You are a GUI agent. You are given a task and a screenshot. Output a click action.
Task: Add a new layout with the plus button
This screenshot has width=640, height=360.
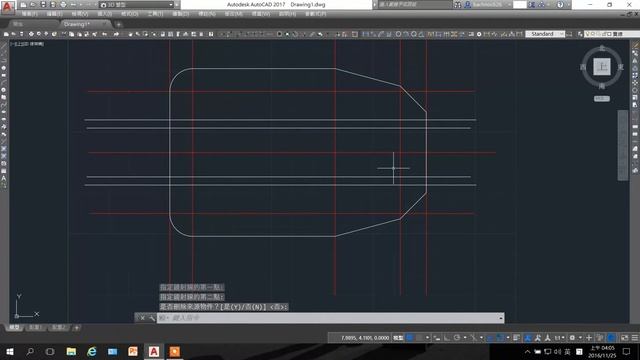[76, 328]
